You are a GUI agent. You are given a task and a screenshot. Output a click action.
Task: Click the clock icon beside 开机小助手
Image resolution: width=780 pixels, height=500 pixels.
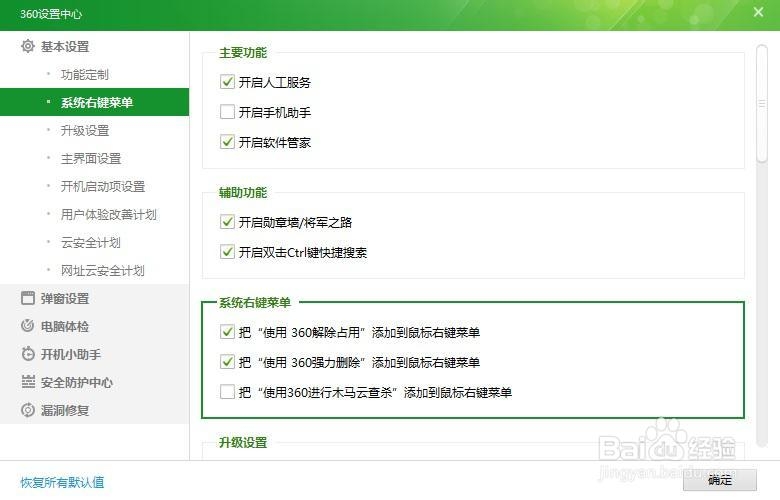click(28, 354)
